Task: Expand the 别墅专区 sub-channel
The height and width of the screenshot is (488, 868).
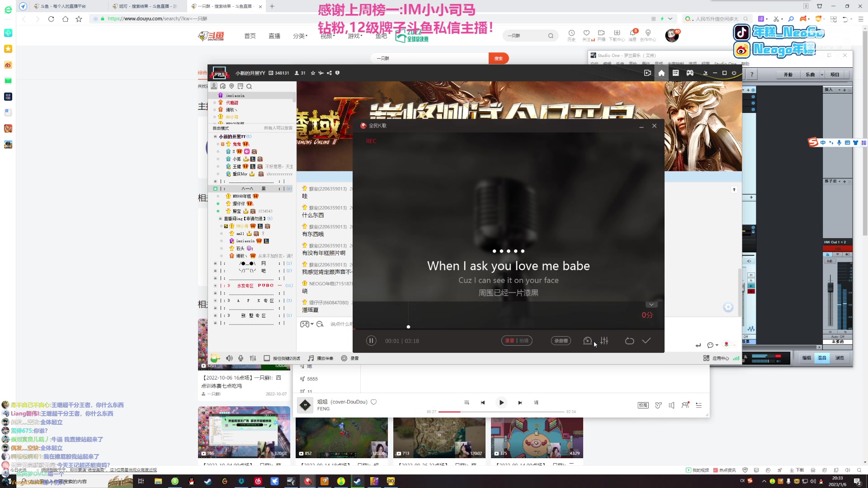Action: tap(215, 315)
